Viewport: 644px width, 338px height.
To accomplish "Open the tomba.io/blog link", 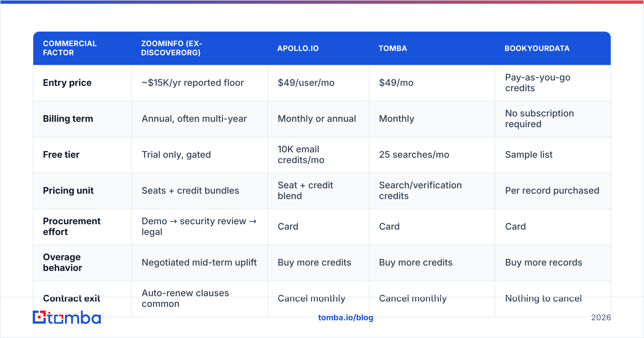I will (x=346, y=318).
